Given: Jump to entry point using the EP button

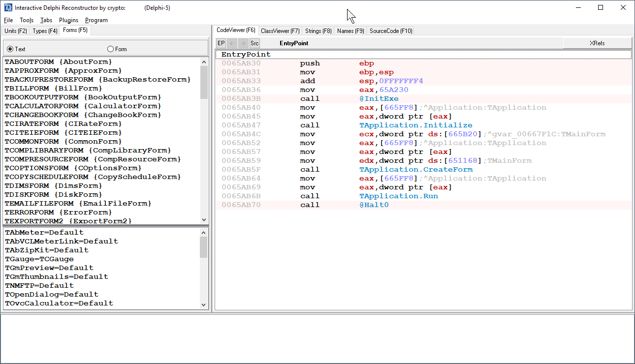Looking at the screenshot, I should point(221,43).
